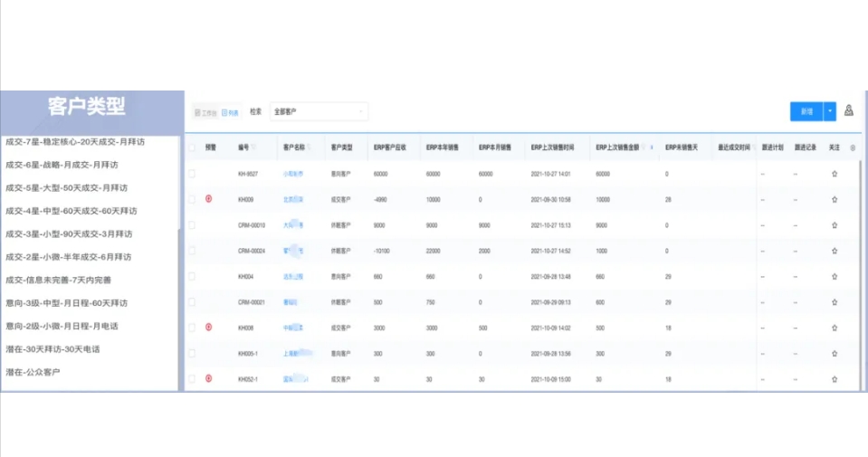The image size is (868, 457).
Task: Check the box for row KH-9527
Action: point(192,174)
